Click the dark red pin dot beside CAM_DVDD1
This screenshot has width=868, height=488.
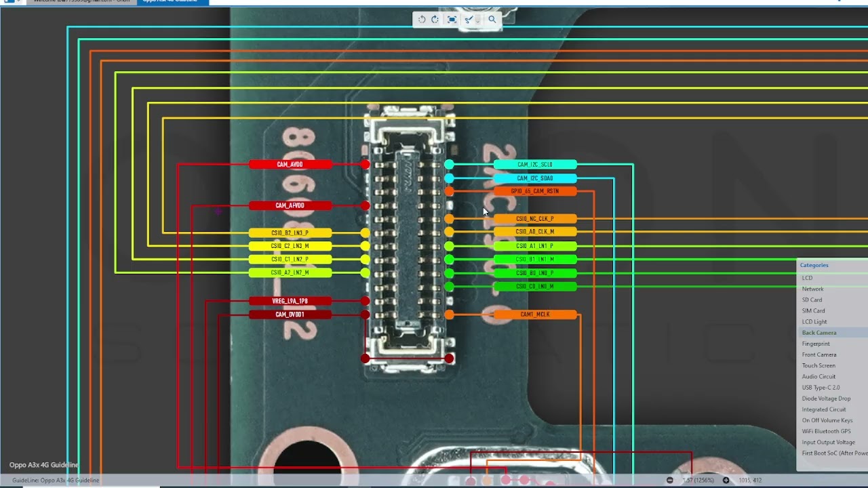366,314
